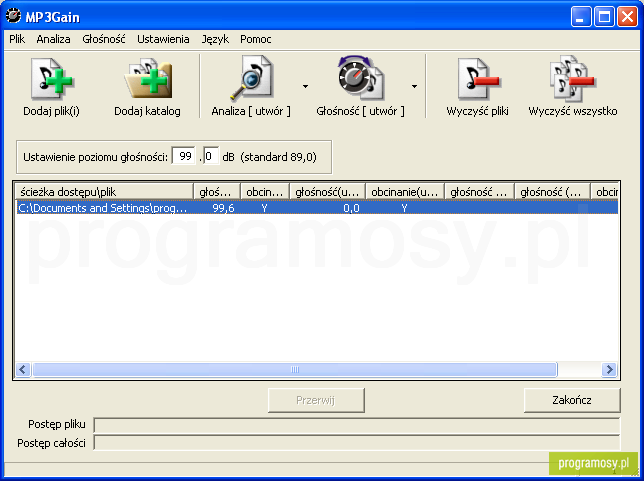Click the greyed-out Przerwij button
This screenshot has width=644, height=481.
tap(316, 400)
